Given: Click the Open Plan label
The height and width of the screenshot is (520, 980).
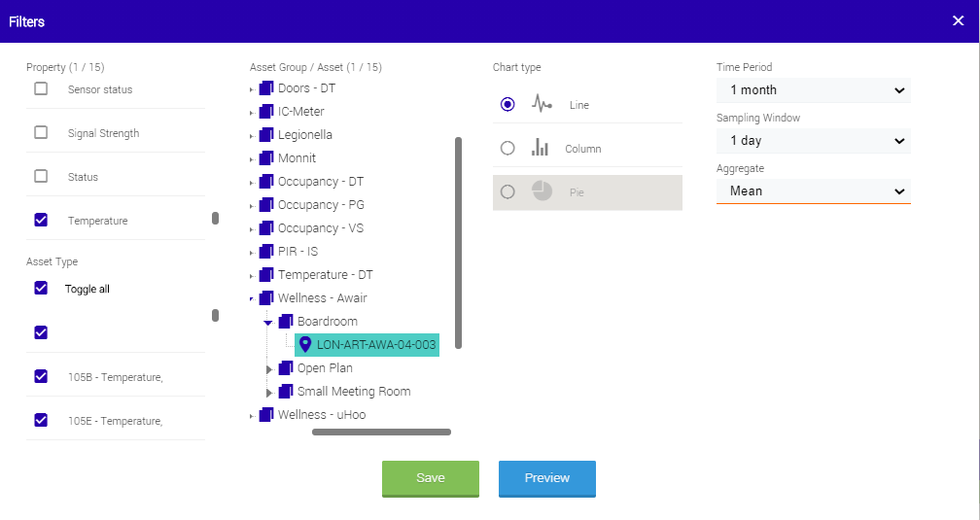Looking at the screenshot, I should tap(325, 368).
